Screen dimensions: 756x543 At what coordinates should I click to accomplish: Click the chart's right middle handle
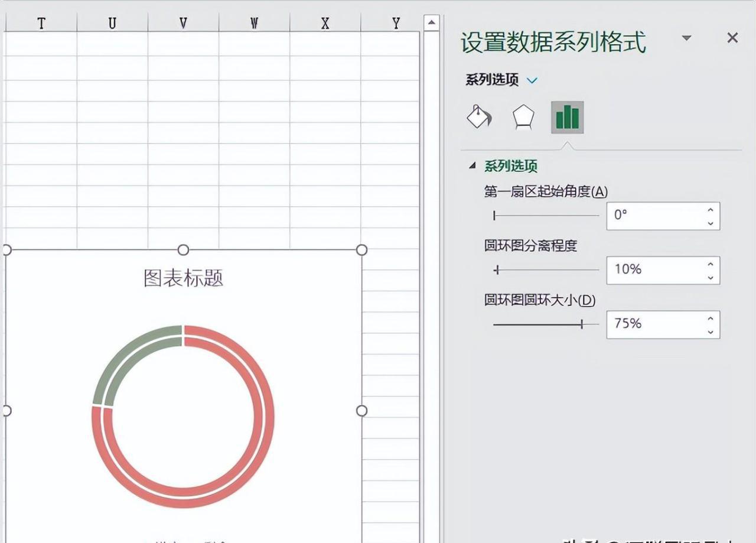coord(361,411)
